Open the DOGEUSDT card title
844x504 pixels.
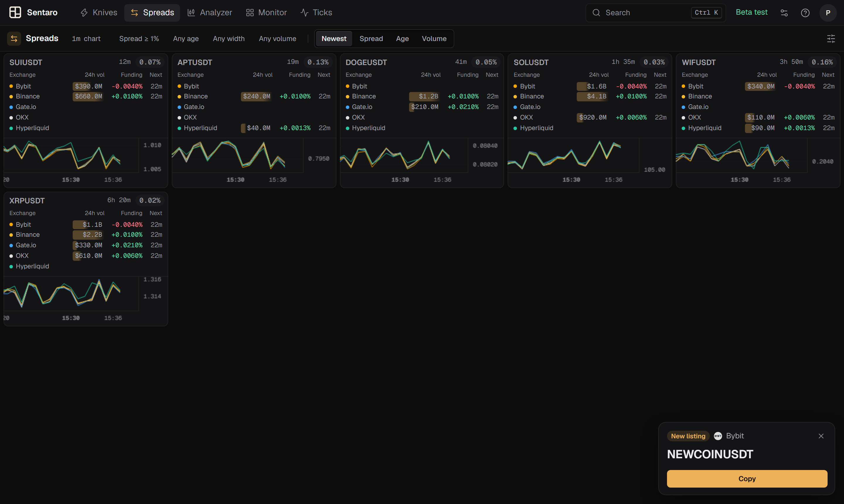coord(366,62)
